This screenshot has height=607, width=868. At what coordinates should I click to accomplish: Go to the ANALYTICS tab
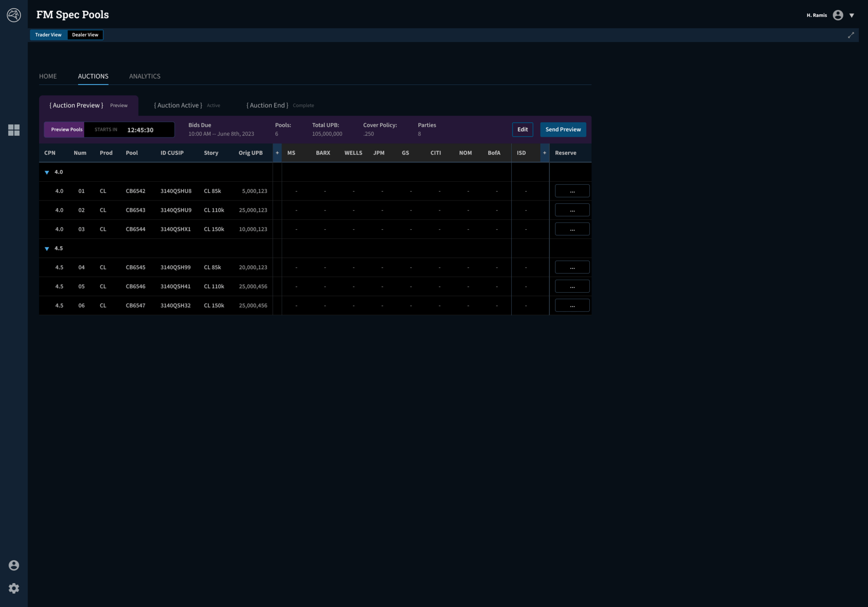coord(144,76)
